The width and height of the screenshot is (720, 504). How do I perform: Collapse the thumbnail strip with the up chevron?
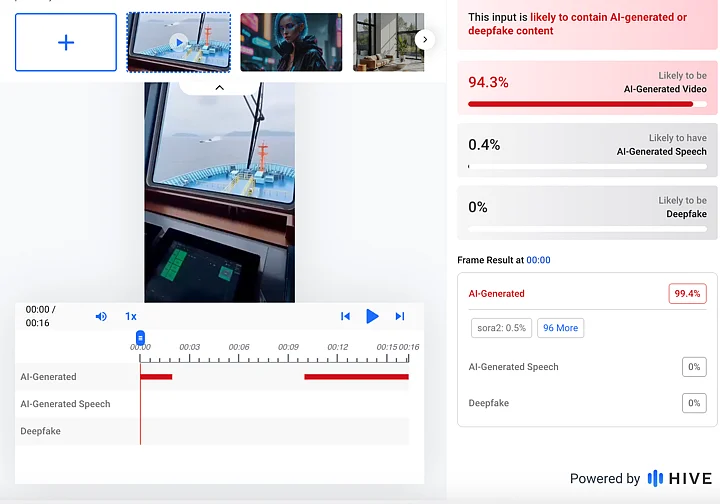point(220,88)
